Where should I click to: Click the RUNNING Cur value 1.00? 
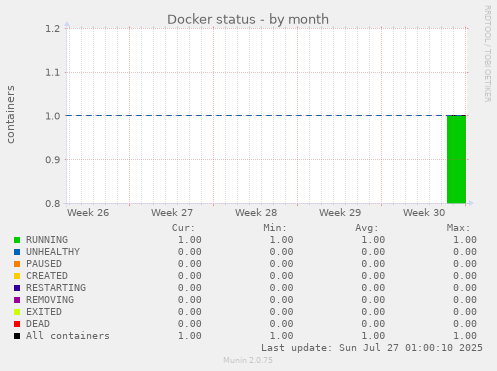tap(189, 240)
